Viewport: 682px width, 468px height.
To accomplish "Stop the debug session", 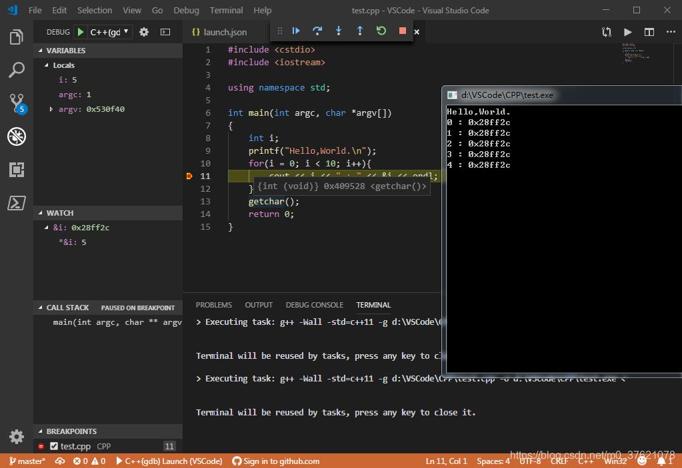I will [402, 31].
